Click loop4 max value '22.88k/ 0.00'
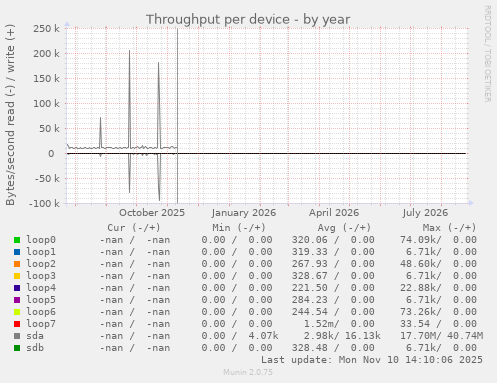This screenshot has width=497, height=383. pos(438,288)
